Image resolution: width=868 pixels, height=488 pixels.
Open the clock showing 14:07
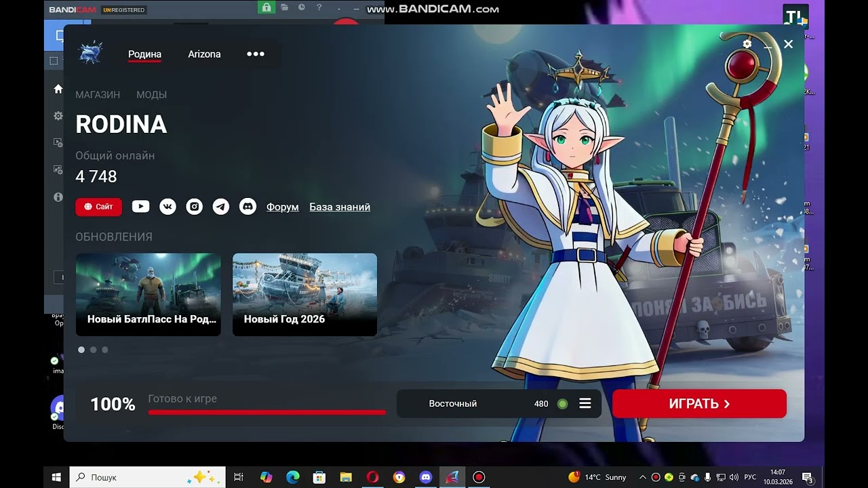[778, 477]
